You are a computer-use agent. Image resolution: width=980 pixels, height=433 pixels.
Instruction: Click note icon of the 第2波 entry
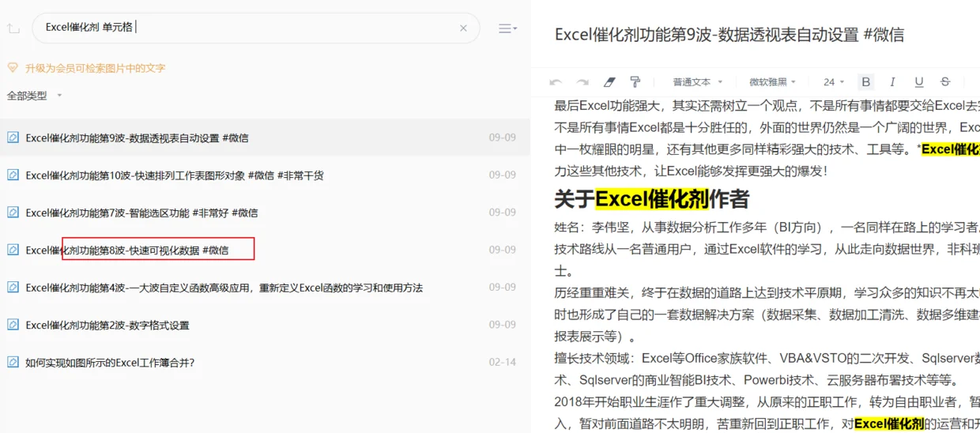[x=13, y=324]
